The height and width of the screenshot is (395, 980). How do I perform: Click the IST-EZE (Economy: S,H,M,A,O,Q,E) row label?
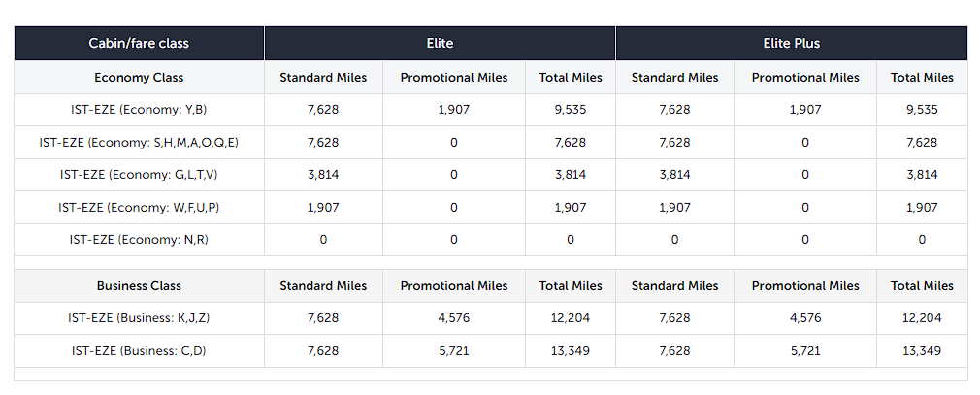[x=139, y=143]
